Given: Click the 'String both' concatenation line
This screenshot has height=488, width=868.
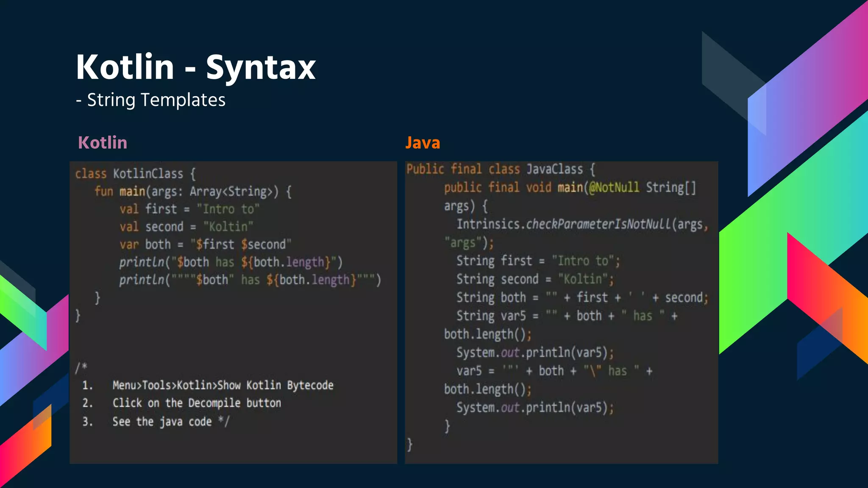Looking at the screenshot, I should [582, 298].
